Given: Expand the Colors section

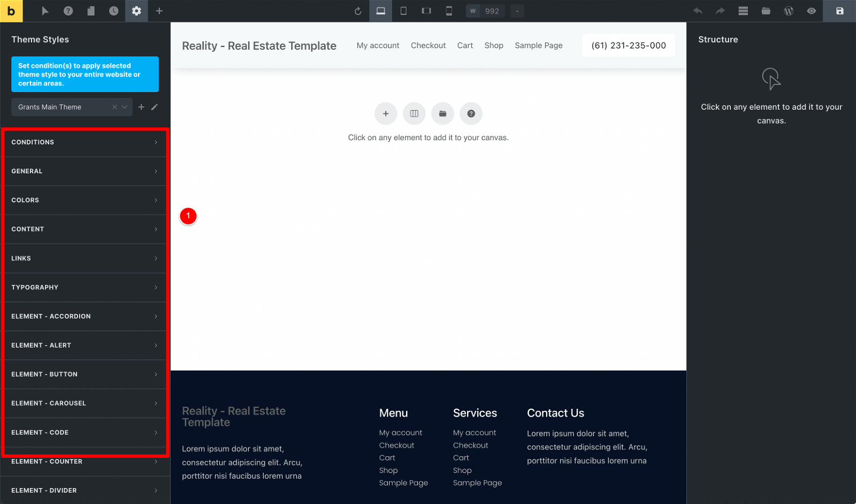Looking at the screenshot, I should pyautogui.click(x=85, y=200).
